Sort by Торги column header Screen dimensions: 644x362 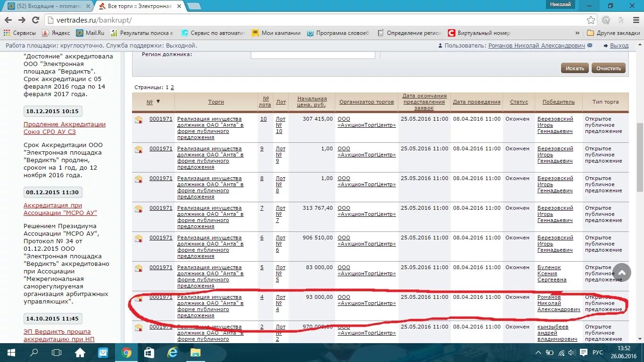pyautogui.click(x=216, y=102)
